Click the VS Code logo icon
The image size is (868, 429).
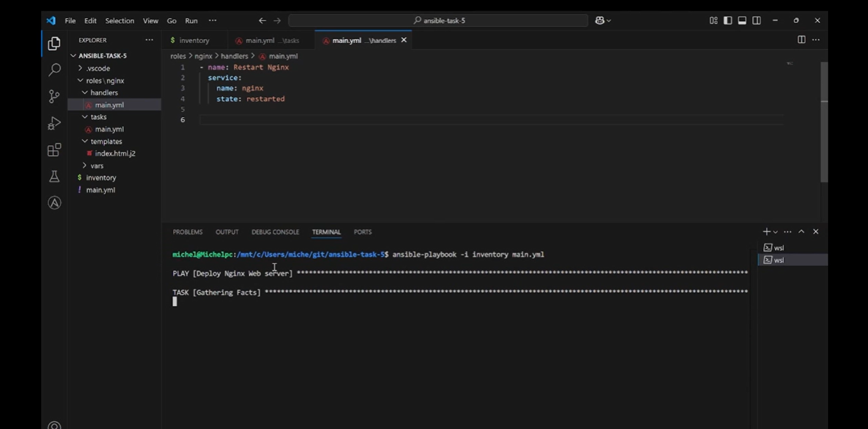coord(51,21)
